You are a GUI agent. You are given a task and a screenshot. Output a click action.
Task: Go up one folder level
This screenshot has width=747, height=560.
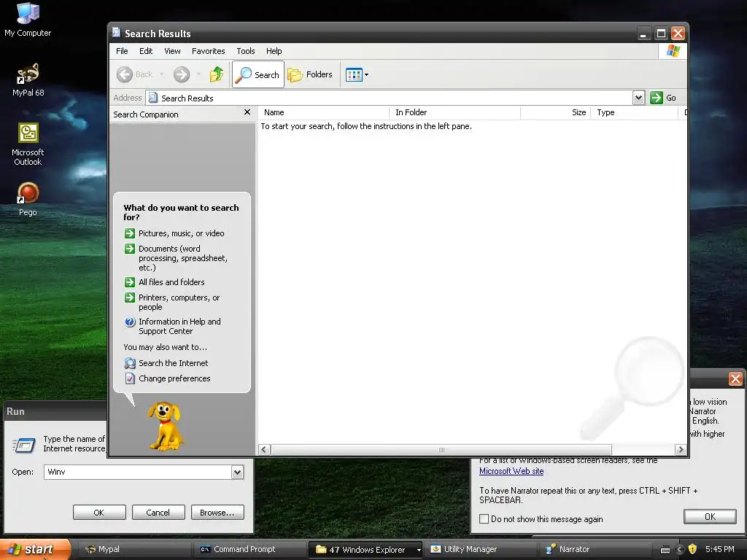pyautogui.click(x=217, y=74)
